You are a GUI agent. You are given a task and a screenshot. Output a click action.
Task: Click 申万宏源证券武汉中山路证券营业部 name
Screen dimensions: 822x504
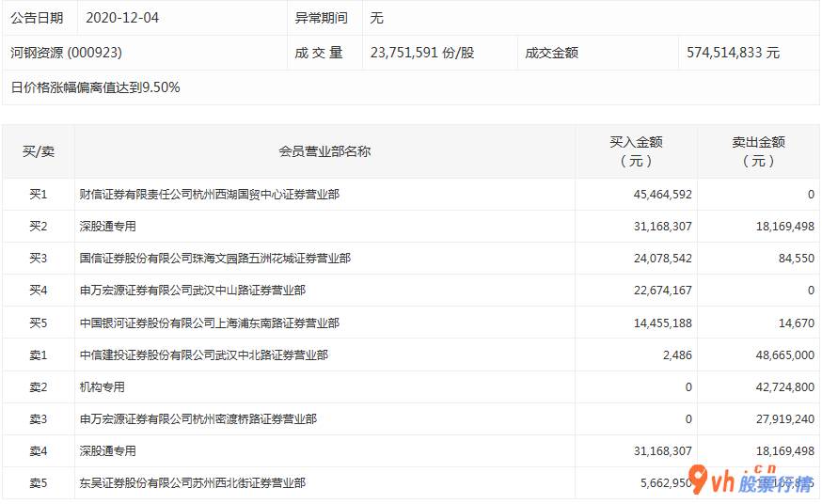point(193,291)
